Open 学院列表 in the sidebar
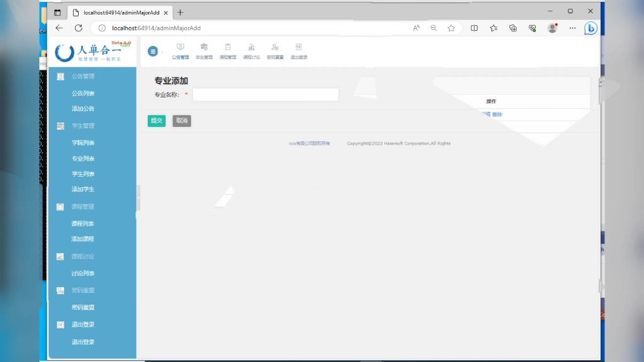This screenshot has height=362, width=644. coord(83,143)
